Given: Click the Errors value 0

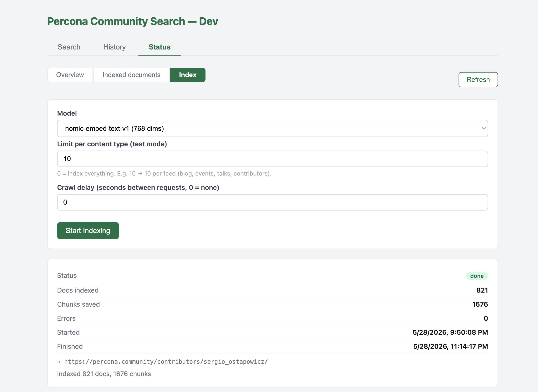Looking at the screenshot, I should click(486, 318).
